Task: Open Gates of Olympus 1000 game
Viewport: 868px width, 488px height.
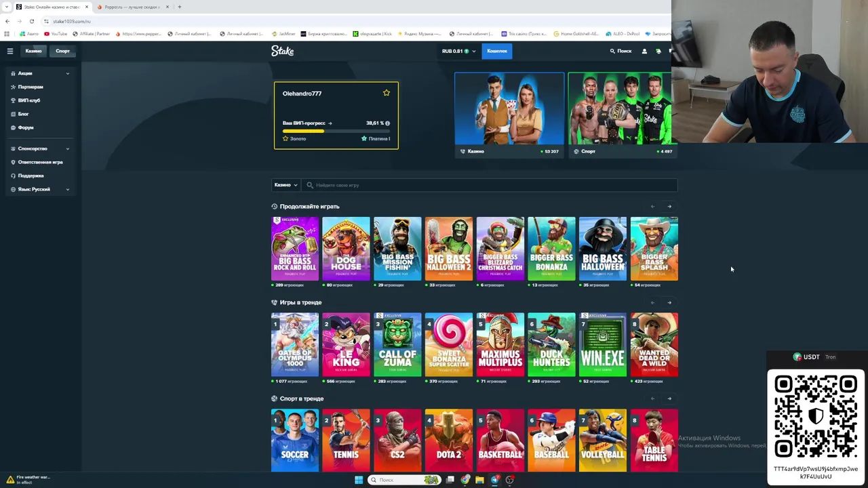Action: (295, 345)
